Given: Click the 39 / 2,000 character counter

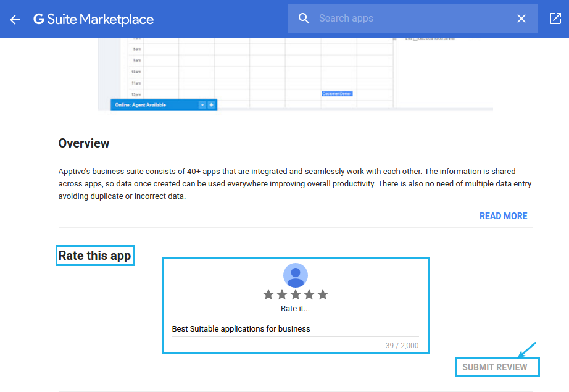Looking at the screenshot, I should click(402, 345).
